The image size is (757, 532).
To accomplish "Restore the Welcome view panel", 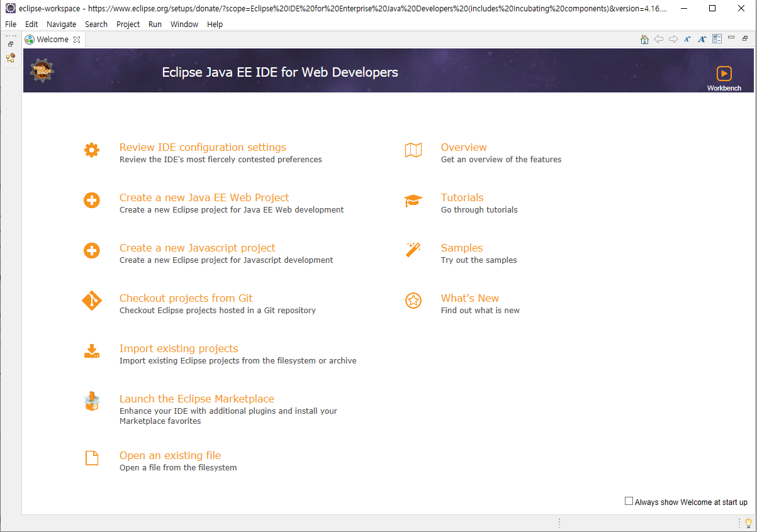I will tap(745, 38).
